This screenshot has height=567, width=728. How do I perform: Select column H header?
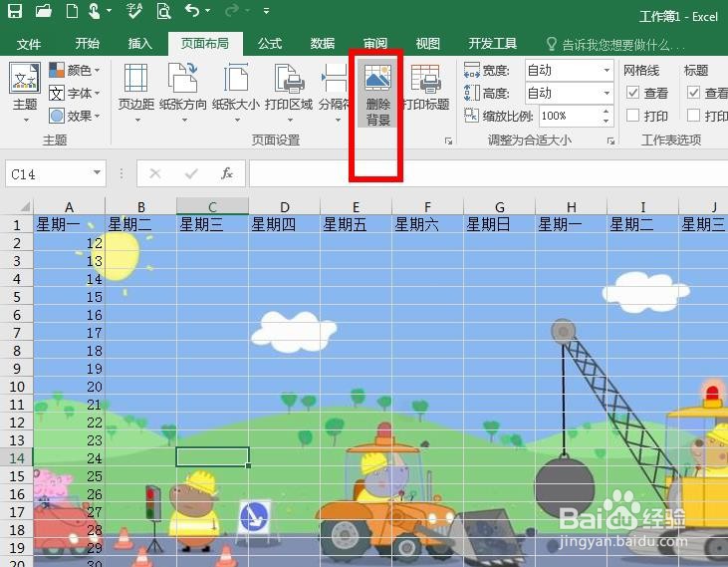point(572,206)
